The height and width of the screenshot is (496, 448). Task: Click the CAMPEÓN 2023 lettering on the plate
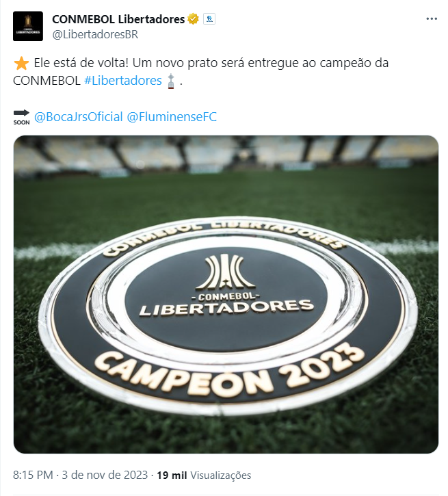pyautogui.click(x=230, y=369)
